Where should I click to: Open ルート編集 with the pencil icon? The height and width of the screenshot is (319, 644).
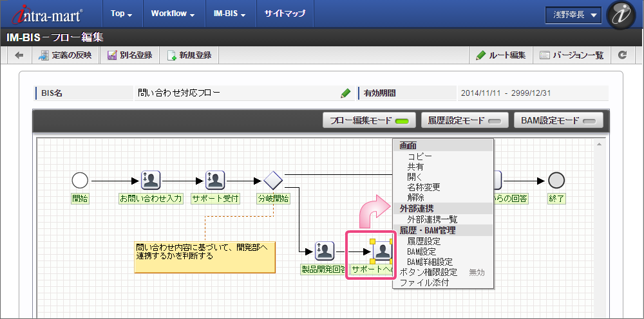501,55
